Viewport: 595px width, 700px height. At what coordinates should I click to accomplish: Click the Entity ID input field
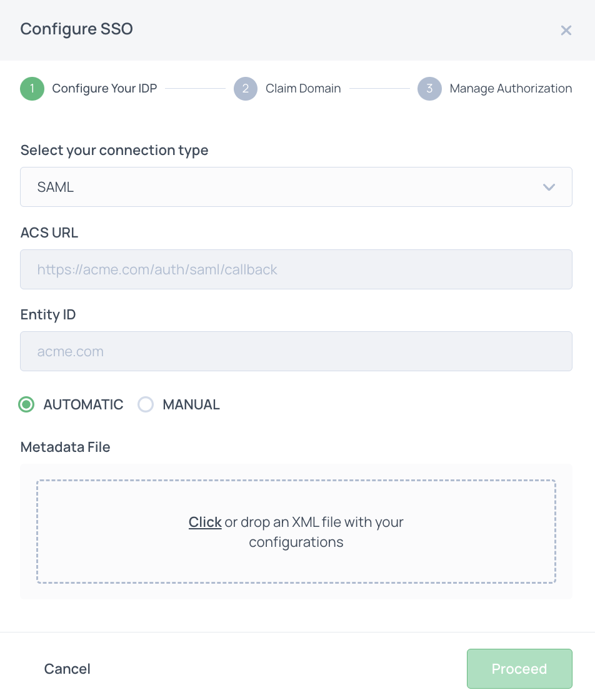tap(296, 351)
